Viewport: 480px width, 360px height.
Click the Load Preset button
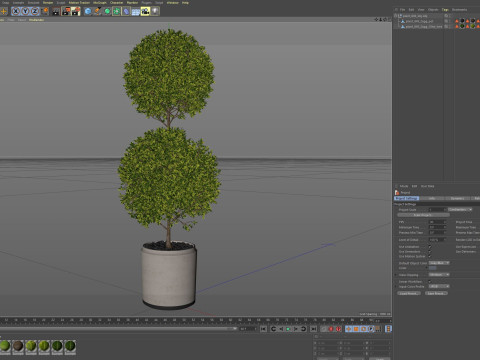tap(409, 293)
